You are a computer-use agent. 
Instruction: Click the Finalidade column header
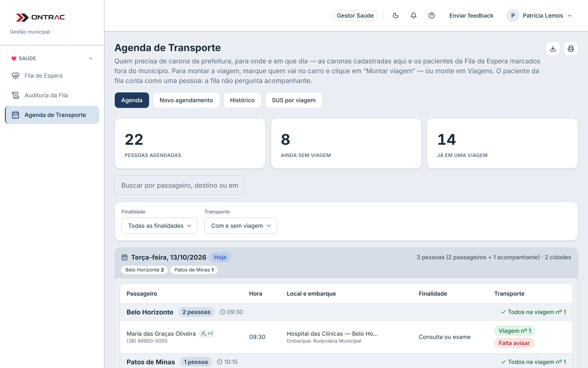pyautogui.click(x=433, y=294)
